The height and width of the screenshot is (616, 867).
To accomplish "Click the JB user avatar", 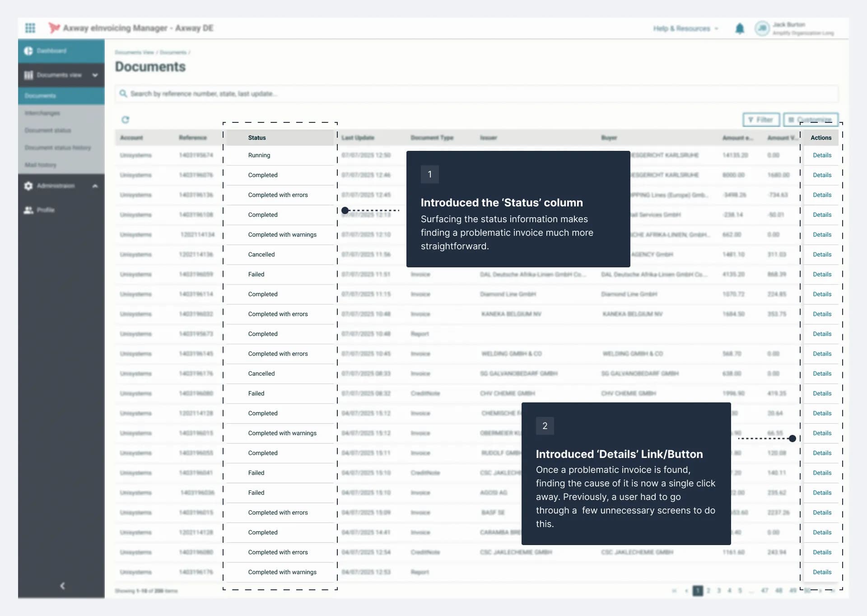I will coord(762,28).
